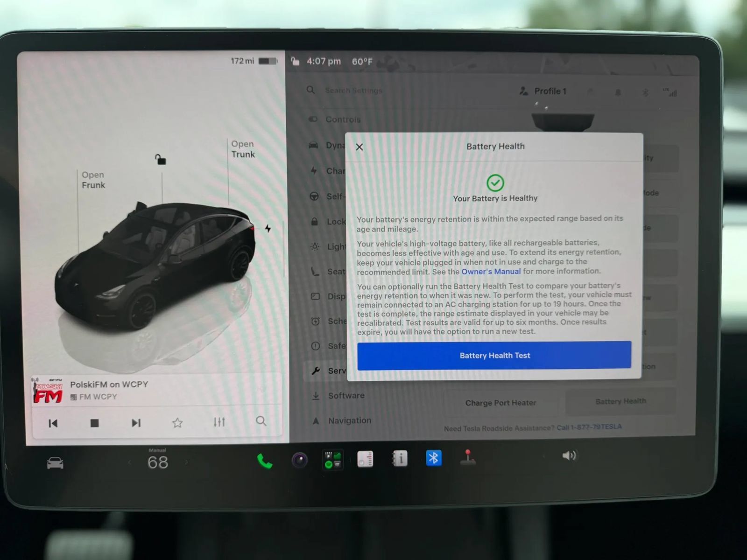Select Service wrench menu item
Viewport: 747px width, 560px height.
[x=329, y=371]
